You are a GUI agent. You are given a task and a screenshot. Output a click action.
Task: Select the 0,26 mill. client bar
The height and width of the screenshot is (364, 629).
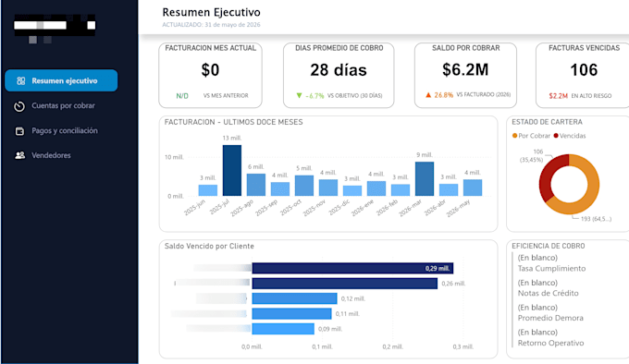click(x=345, y=284)
